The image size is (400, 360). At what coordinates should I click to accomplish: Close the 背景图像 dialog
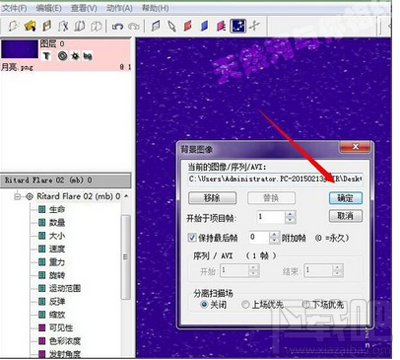[x=355, y=146]
